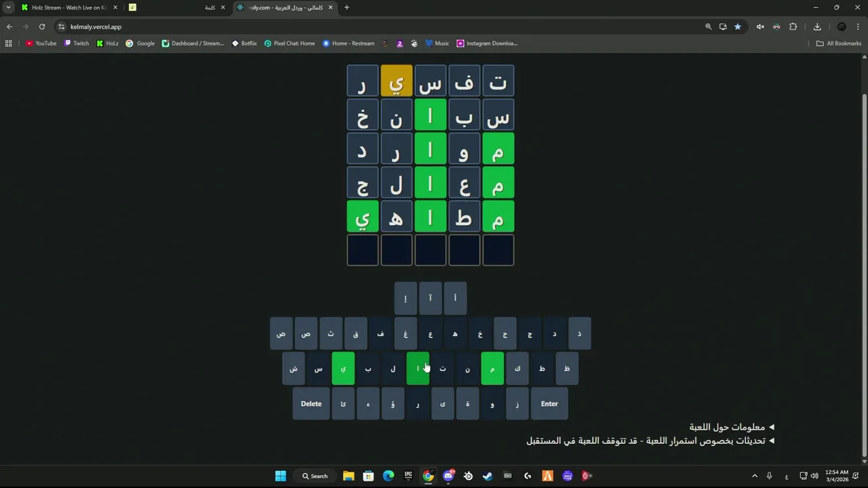Click the Enter key on game keyboard
Image resolution: width=868 pixels, height=488 pixels.
[x=549, y=404]
